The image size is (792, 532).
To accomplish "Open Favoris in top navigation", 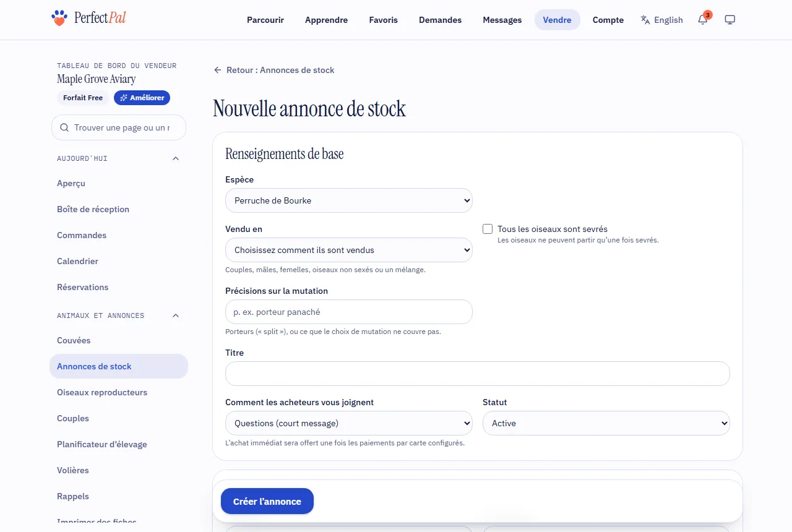I will point(384,20).
